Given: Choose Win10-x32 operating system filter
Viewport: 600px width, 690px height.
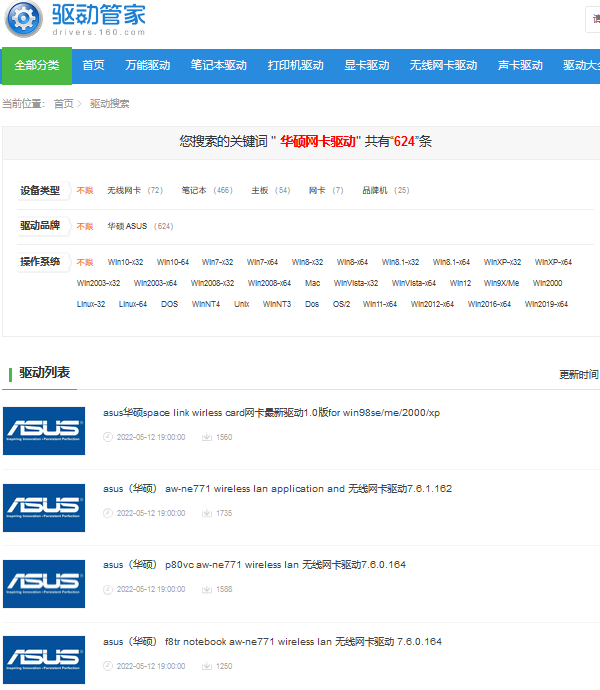Looking at the screenshot, I should (x=125, y=262).
